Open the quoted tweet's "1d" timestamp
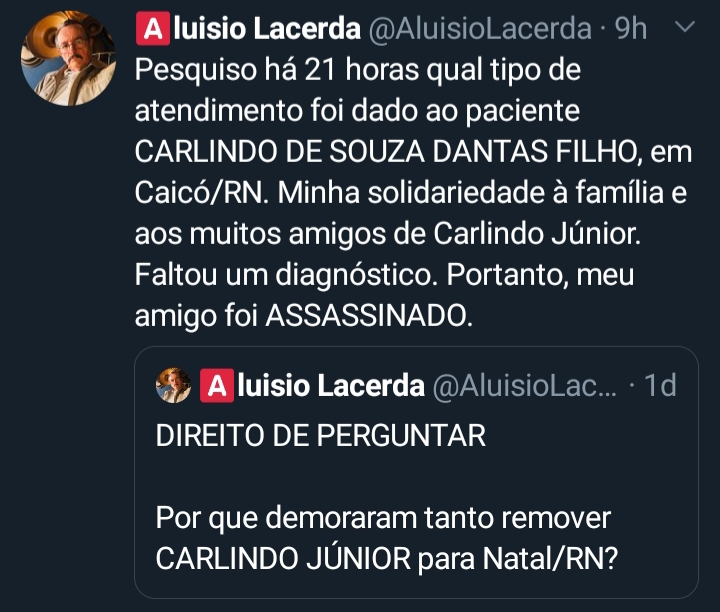This screenshot has width=720, height=612. [x=659, y=385]
